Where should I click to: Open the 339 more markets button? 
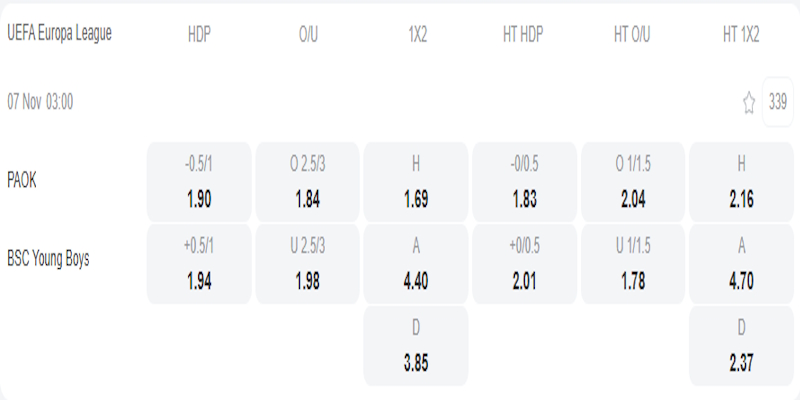pos(778,102)
